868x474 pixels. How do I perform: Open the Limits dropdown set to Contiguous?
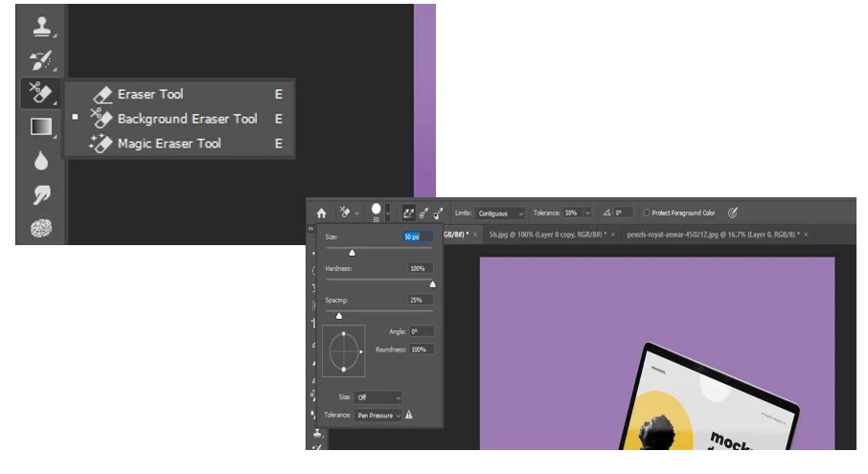(500, 213)
